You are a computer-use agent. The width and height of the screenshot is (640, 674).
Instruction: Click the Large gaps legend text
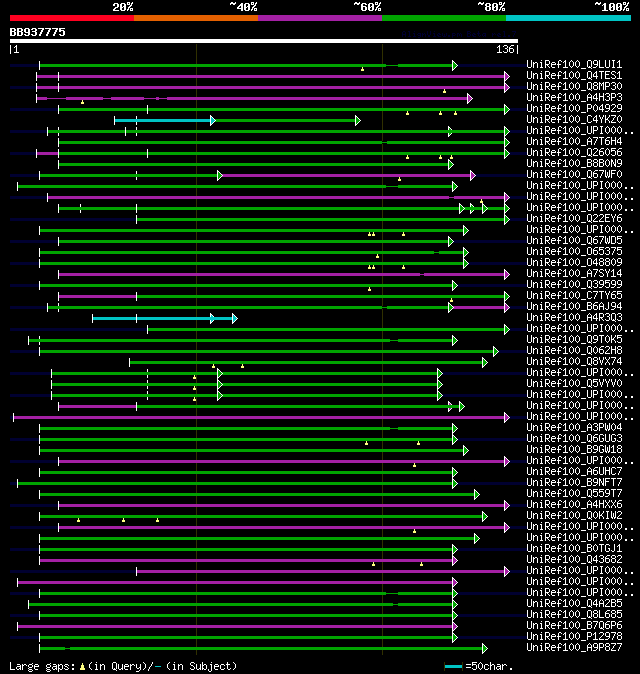click(42, 666)
